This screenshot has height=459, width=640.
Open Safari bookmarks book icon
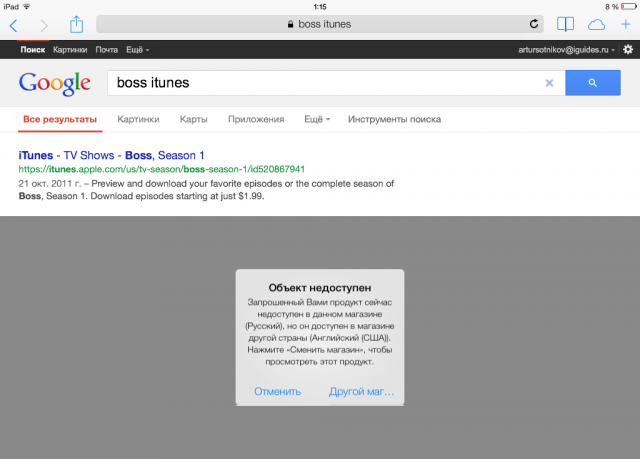point(565,24)
